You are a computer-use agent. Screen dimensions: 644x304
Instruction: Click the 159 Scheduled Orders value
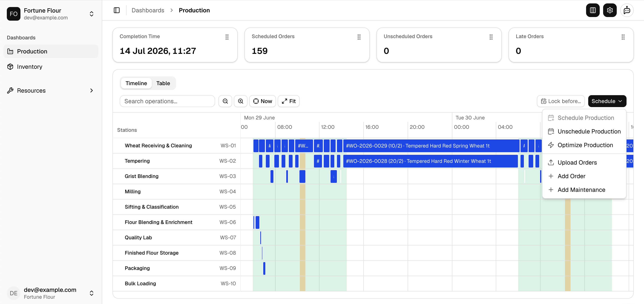260,51
